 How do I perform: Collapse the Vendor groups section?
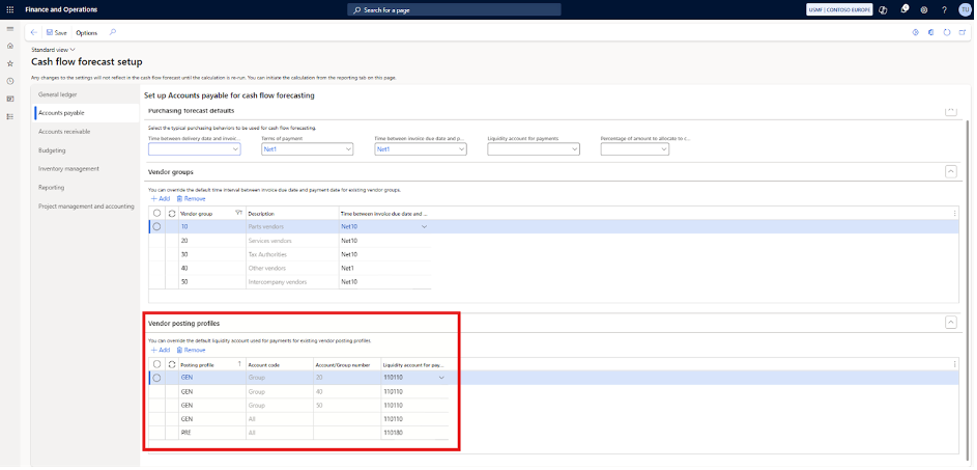point(950,172)
